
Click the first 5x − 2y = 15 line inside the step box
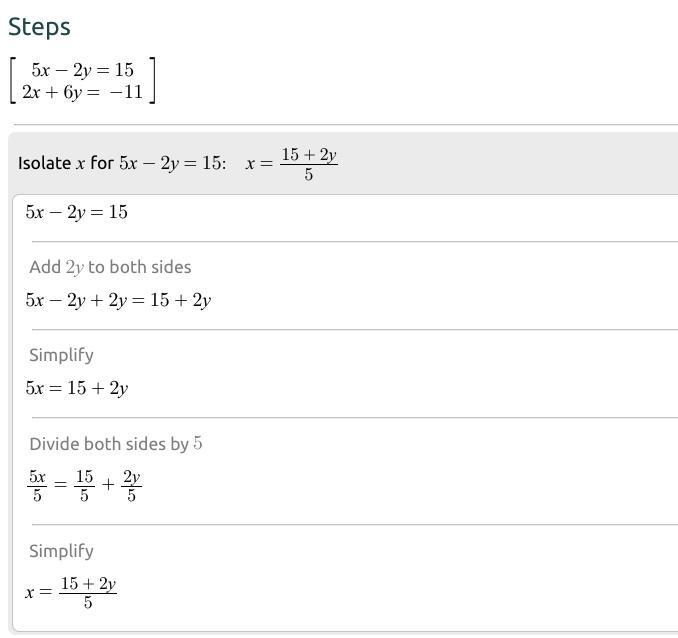pos(77,212)
